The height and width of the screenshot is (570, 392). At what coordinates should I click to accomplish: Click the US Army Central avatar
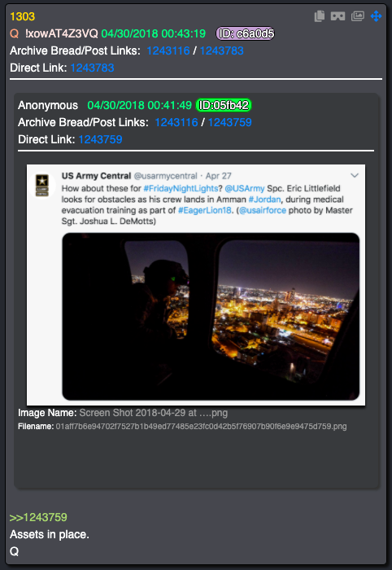coord(42,185)
